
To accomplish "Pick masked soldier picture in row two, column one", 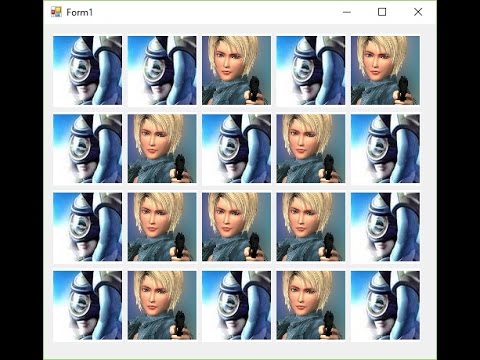I will (x=88, y=149).
